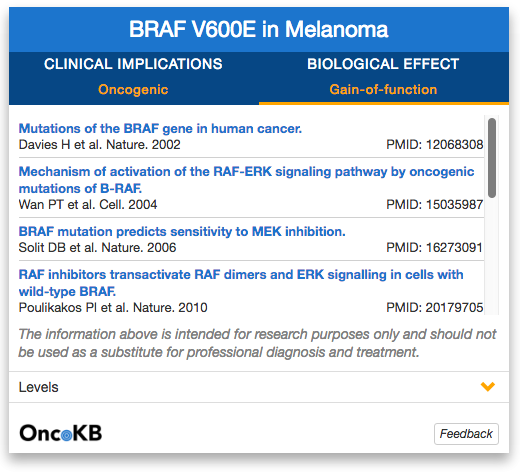Screen dimensions: 520x475
Task: Switch to the Clinical Implications tab
Action: point(133,78)
